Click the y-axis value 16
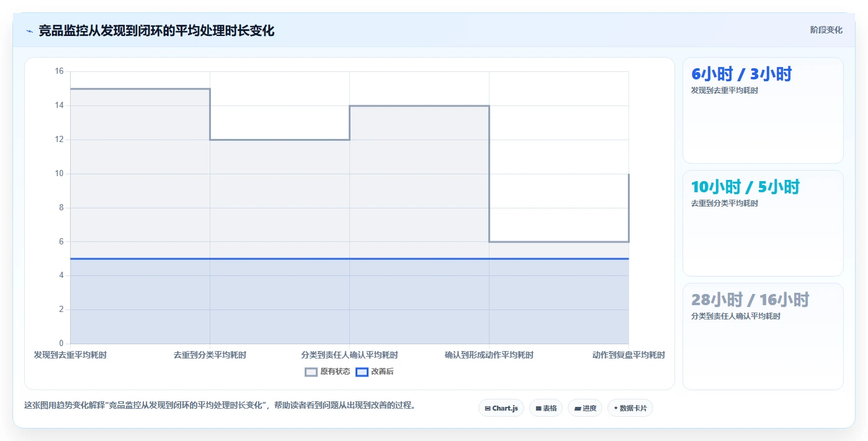This screenshot has width=868, height=441. pos(60,71)
